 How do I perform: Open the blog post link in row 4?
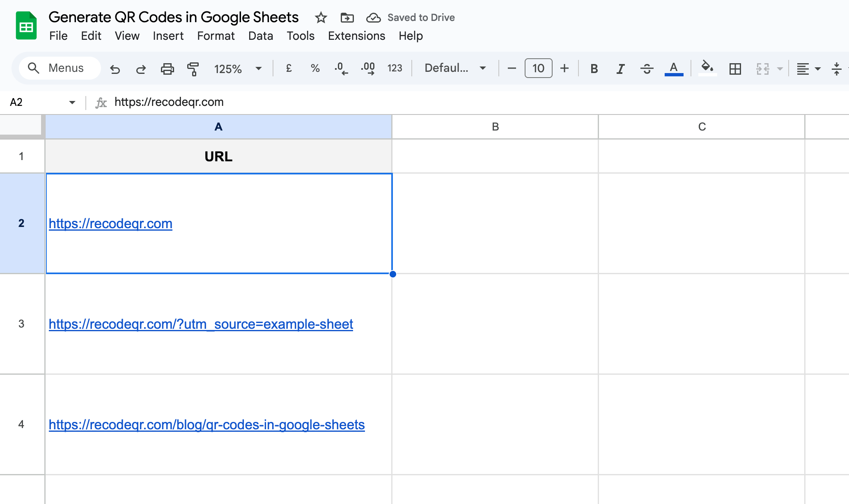click(207, 425)
